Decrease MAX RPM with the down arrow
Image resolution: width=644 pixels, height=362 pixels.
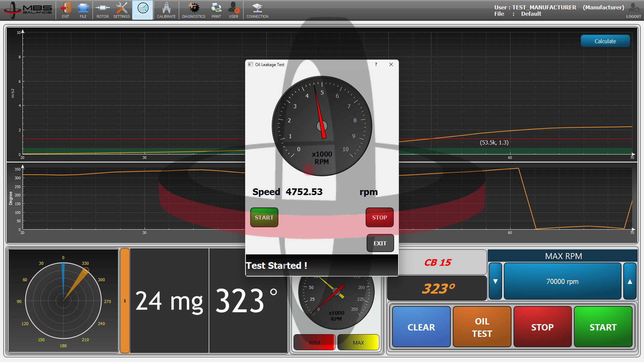tap(495, 281)
